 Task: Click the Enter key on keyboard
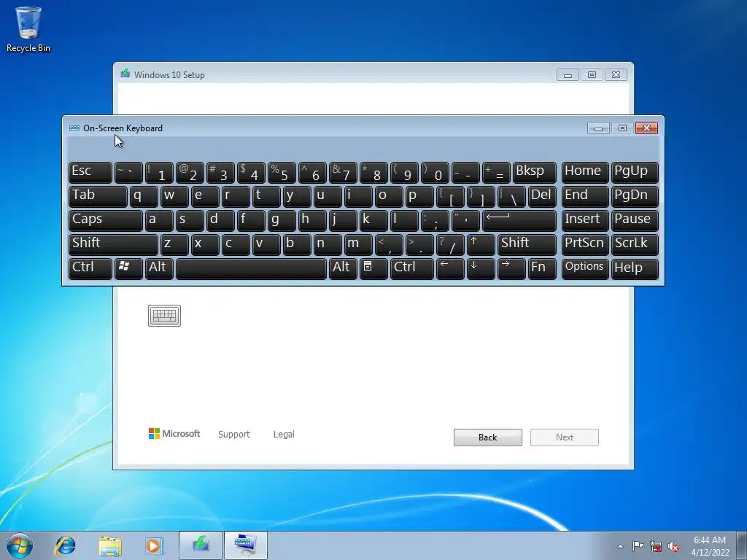pyautogui.click(x=519, y=221)
